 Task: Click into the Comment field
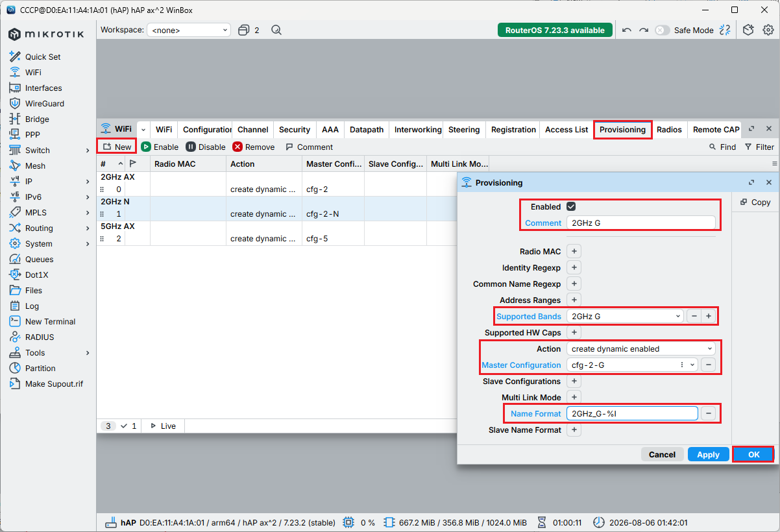click(x=640, y=223)
